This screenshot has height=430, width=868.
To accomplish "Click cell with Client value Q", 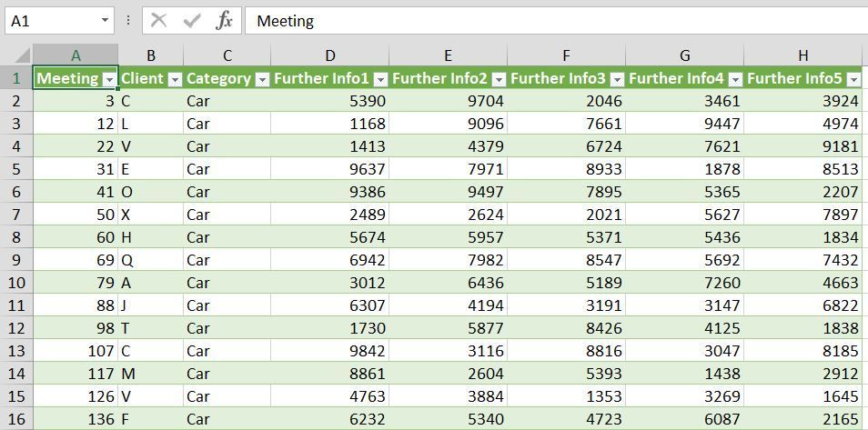I will click(x=150, y=260).
